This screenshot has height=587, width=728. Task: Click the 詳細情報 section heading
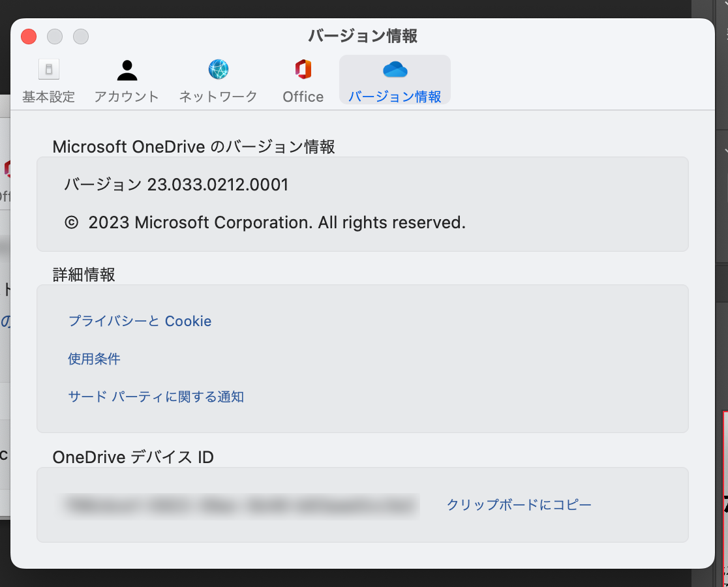(83, 275)
